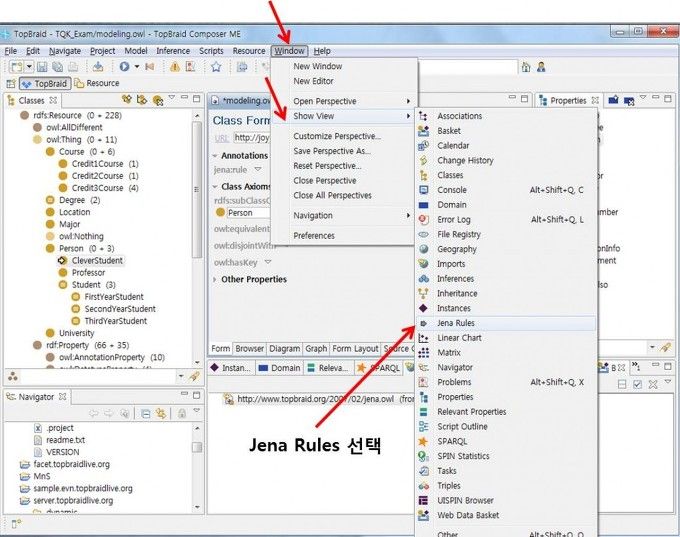
Task: Click the warning triangle toolbar icon
Action: (175, 67)
